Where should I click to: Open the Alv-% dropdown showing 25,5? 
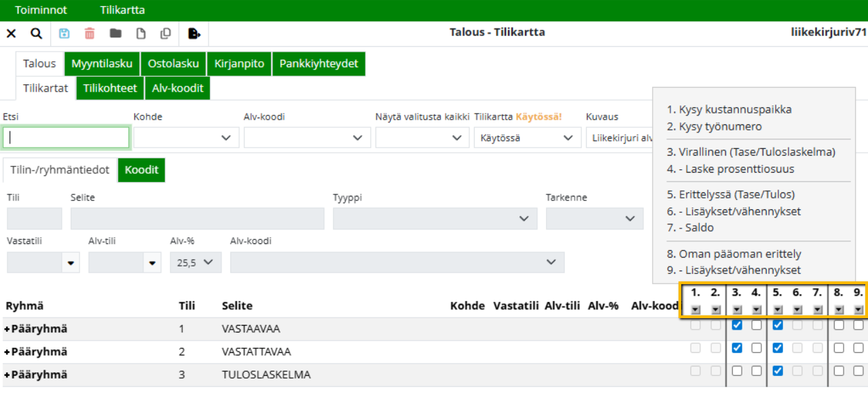tap(195, 262)
